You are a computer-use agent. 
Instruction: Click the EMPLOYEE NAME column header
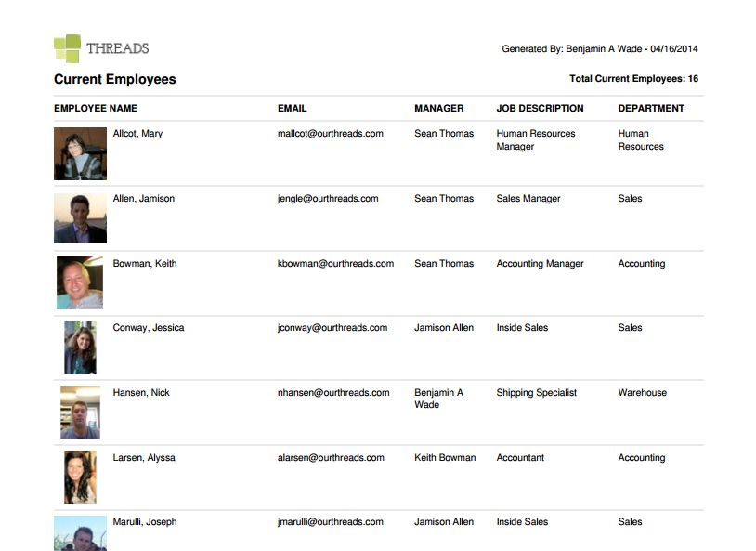tap(96, 108)
